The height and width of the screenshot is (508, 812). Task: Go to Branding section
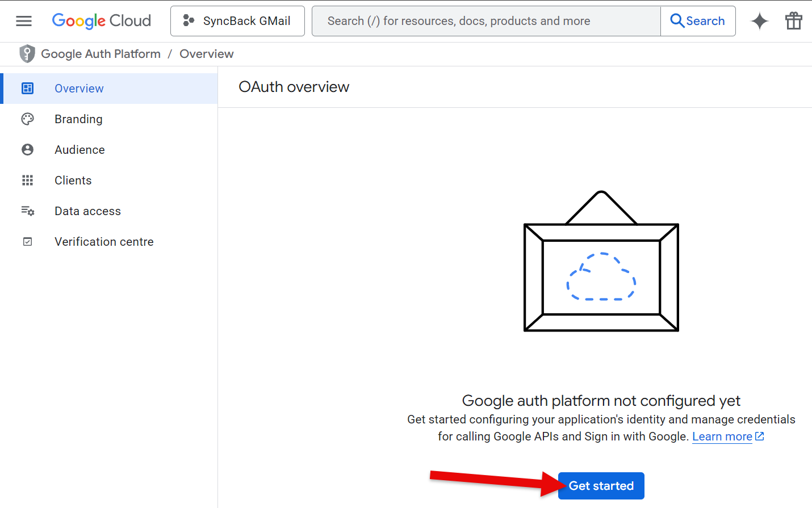point(78,119)
